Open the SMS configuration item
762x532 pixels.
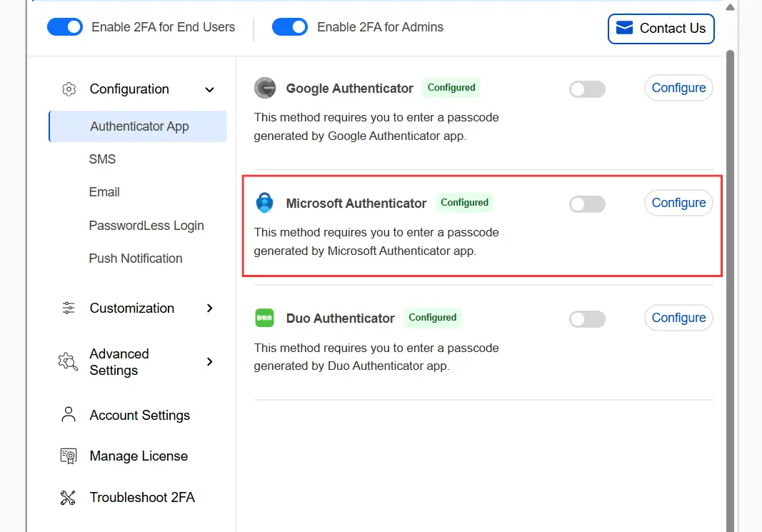(x=103, y=159)
